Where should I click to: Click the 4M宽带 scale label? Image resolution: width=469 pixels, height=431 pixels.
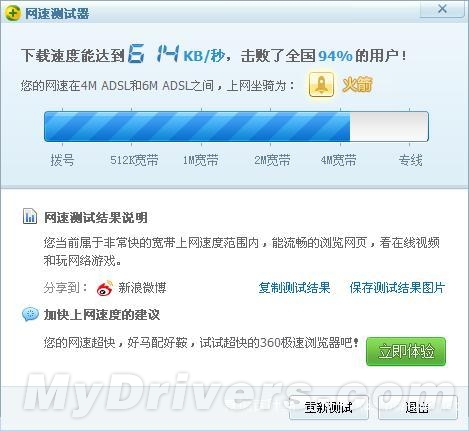coord(338,160)
